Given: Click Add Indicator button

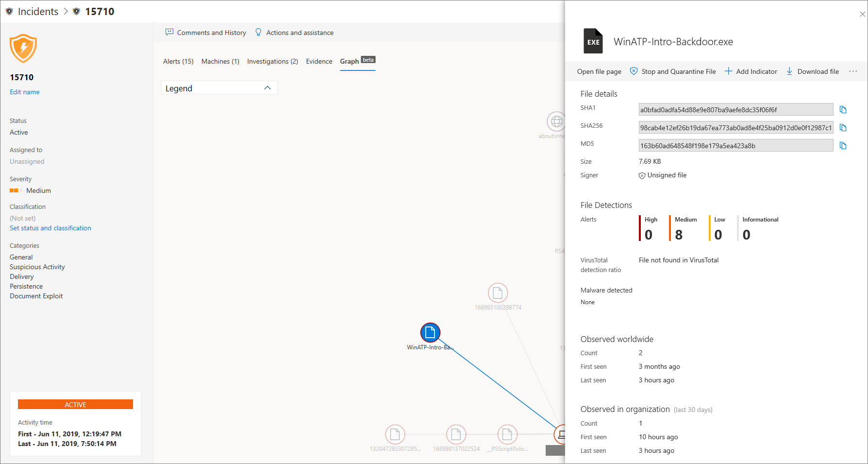Looking at the screenshot, I should (751, 71).
